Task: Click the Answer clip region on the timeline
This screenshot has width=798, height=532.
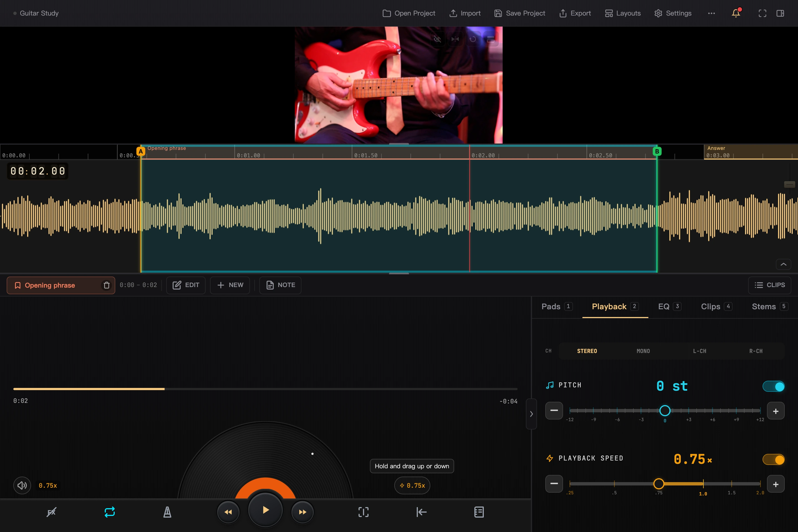Action: click(751, 152)
